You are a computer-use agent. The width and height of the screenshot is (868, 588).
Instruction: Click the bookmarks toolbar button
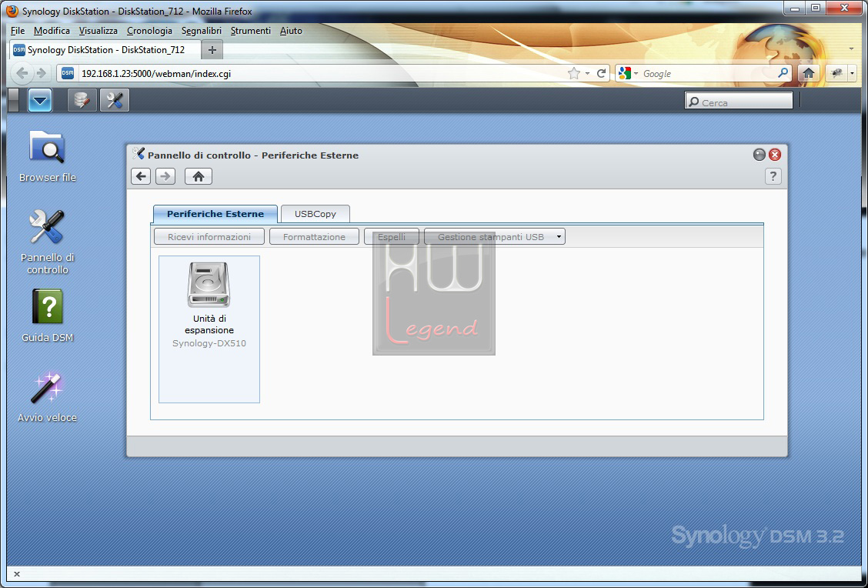[836, 73]
